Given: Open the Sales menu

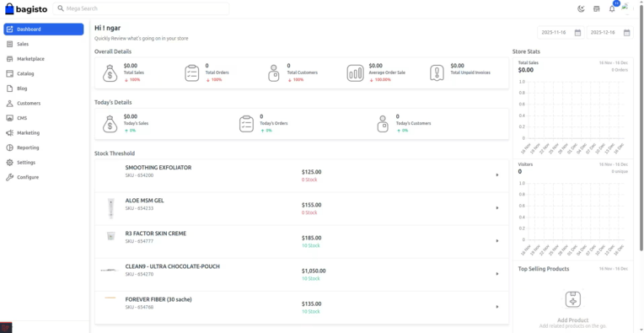Looking at the screenshot, I should pos(44,44).
